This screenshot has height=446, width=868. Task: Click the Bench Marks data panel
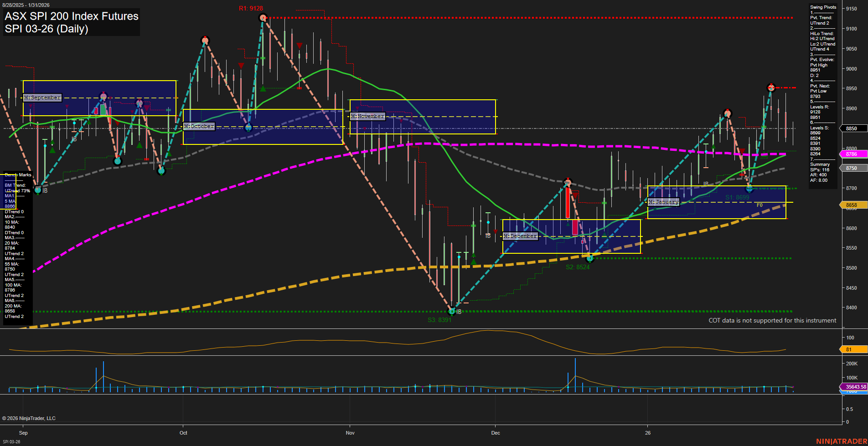click(x=17, y=174)
